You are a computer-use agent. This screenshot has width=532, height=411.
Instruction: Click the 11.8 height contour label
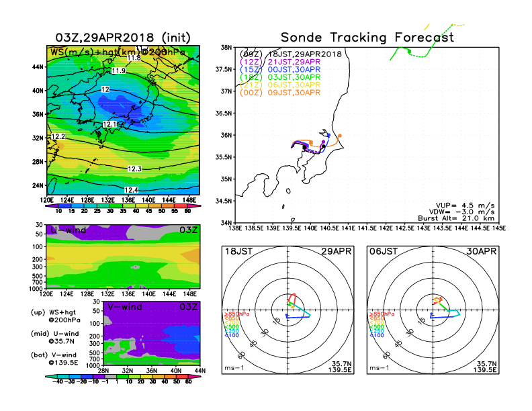point(134,58)
